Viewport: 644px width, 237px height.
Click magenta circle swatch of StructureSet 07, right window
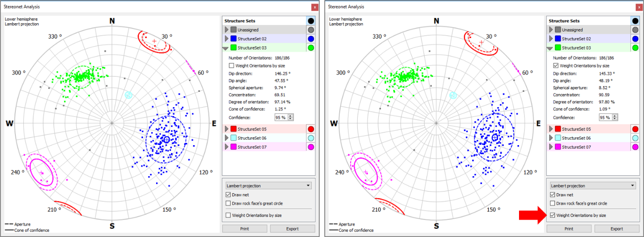635,147
